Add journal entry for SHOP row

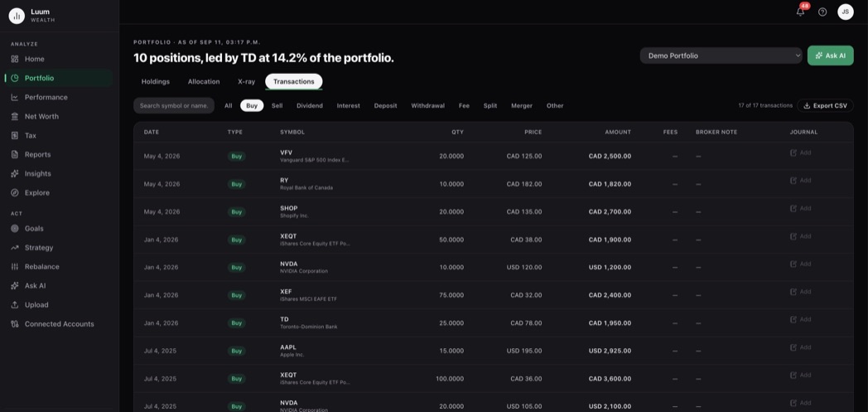tap(800, 208)
